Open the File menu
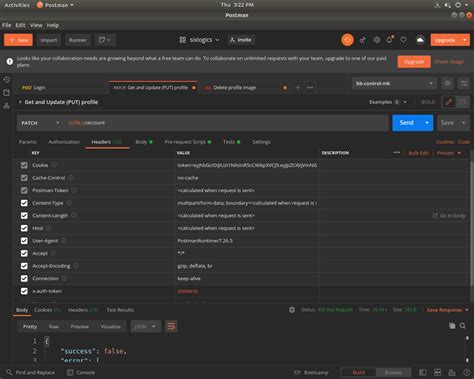 6,25
